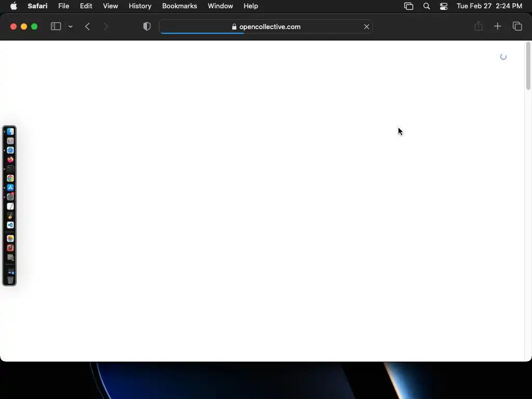Open the Window menu
The height and width of the screenshot is (399, 532).
pos(220,6)
